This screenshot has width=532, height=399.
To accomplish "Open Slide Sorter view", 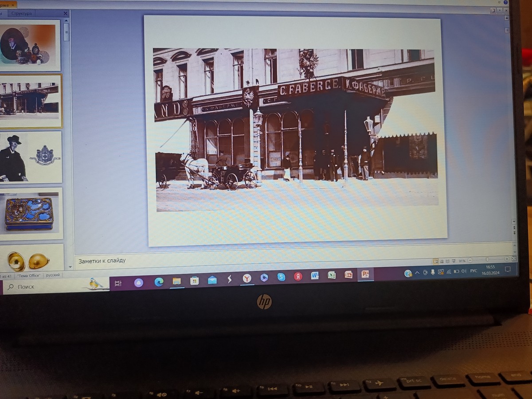I will 442,261.
